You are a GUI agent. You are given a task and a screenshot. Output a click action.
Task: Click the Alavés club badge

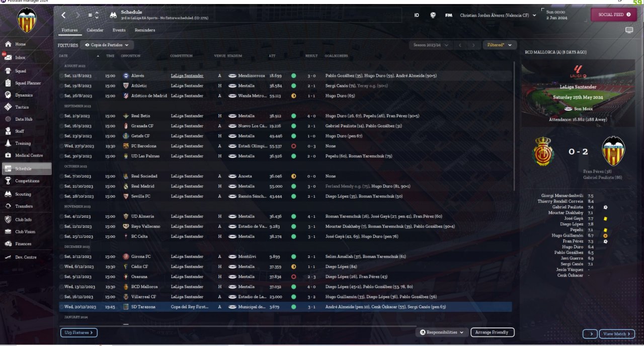[126, 75]
